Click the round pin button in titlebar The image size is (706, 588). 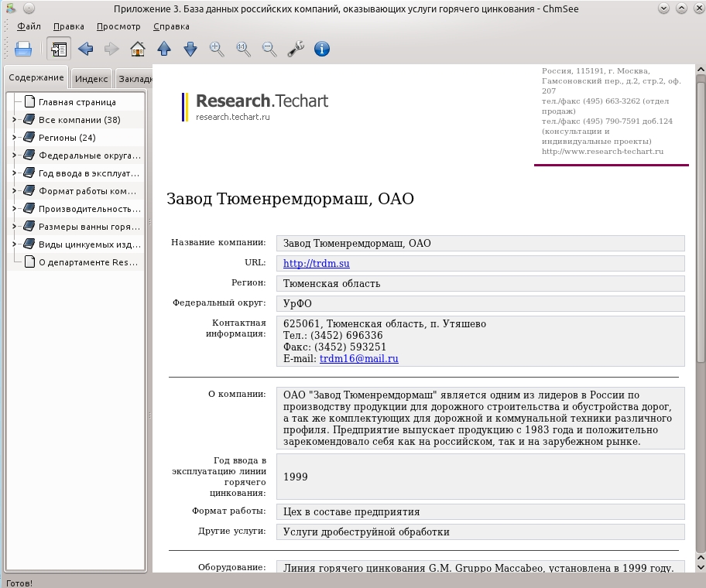(x=29, y=9)
